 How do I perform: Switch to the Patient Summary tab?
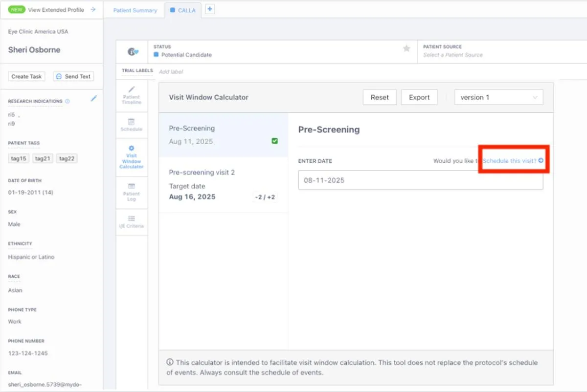tap(135, 10)
